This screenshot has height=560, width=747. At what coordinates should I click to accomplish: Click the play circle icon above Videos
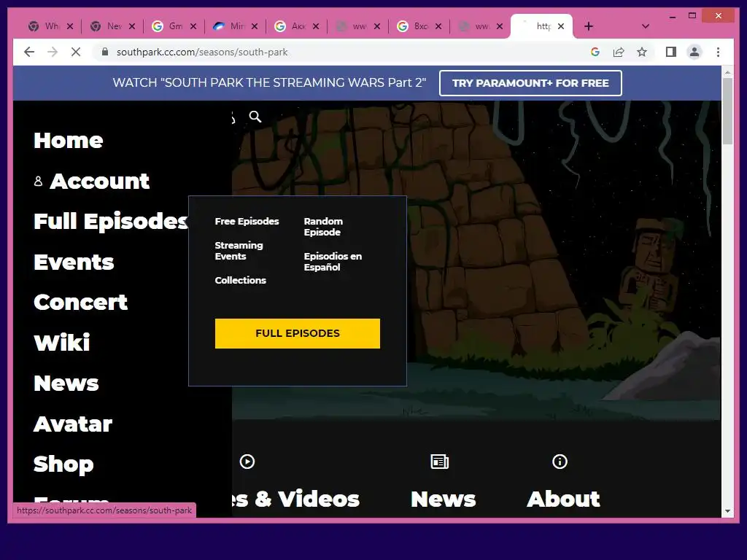247,462
